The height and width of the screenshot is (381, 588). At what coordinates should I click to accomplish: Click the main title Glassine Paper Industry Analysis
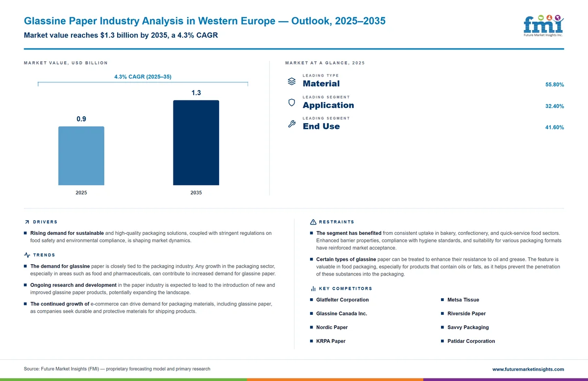pyautogui.click(x=205, y=21)
